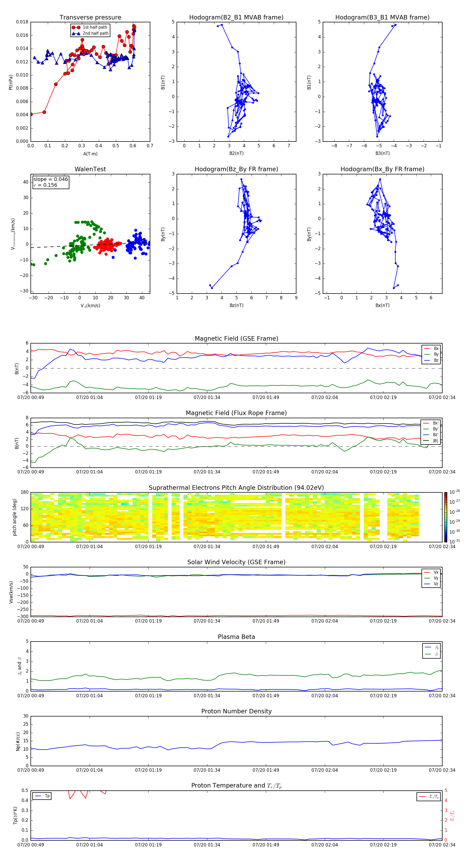Viewport: 473px width, 868px height.
Task: Click the "Tp(10^6K)" axis label
Action: (15, 815)
